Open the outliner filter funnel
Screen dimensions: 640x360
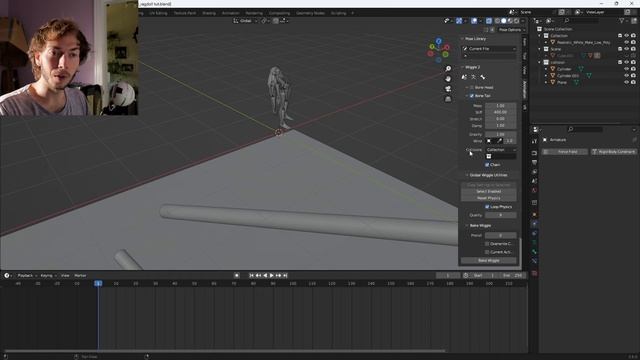pos(622,20)
